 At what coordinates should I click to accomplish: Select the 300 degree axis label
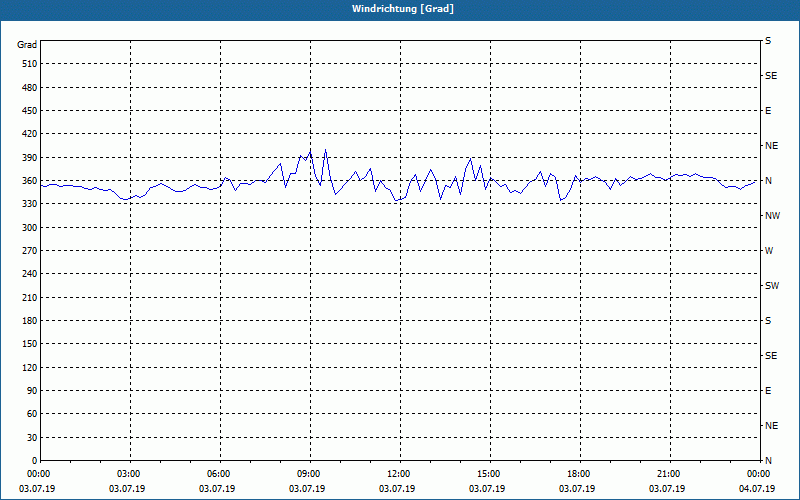pos(29,228)
